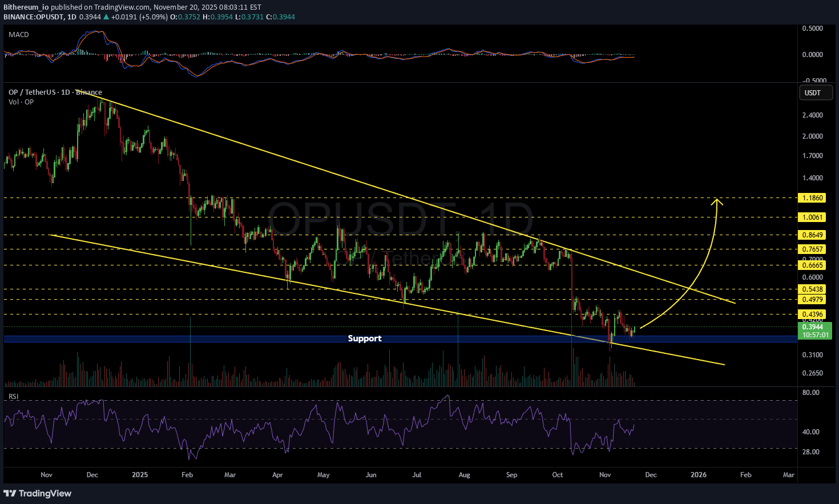Click the TradingView logo icon

(10, 493)
